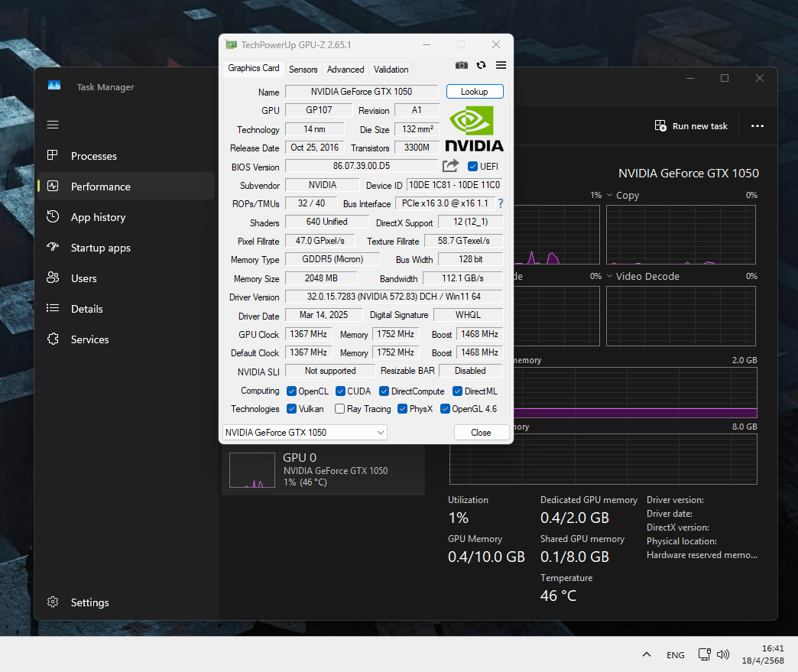Click the three-dot more options in Task Manager
This screenshot has width=798, height=672.
(757, 125)
